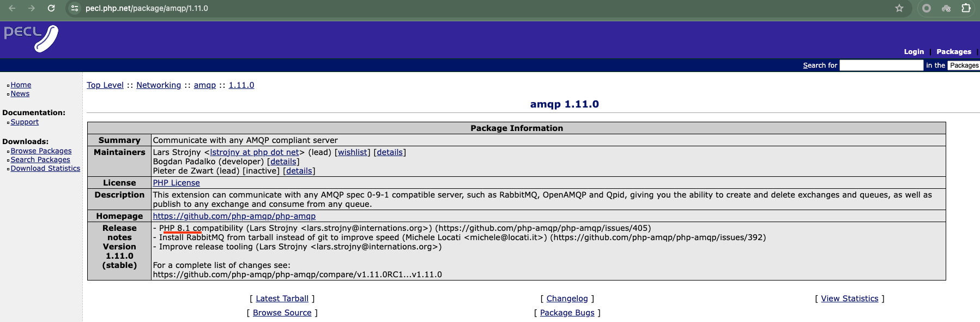Bookmark this page with the star icon
The image size is (980, 322).
point(899,8)
